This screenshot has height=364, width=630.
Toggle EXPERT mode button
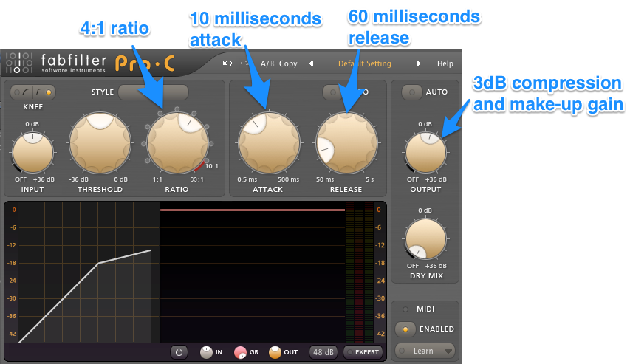pos(363,352)
